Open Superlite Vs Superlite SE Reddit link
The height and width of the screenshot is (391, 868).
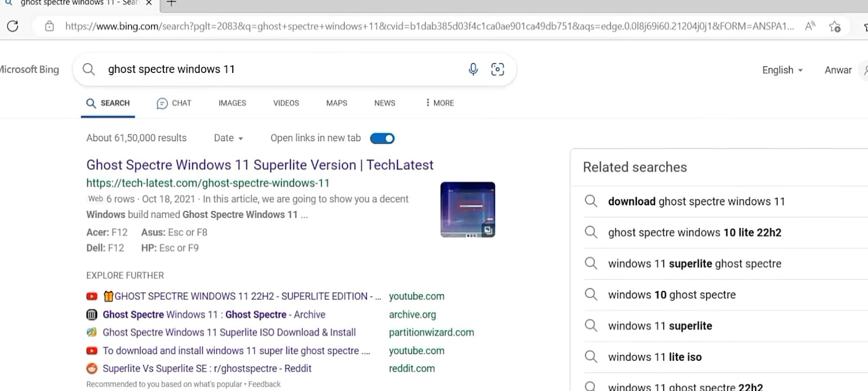click(x=207, y=368)
